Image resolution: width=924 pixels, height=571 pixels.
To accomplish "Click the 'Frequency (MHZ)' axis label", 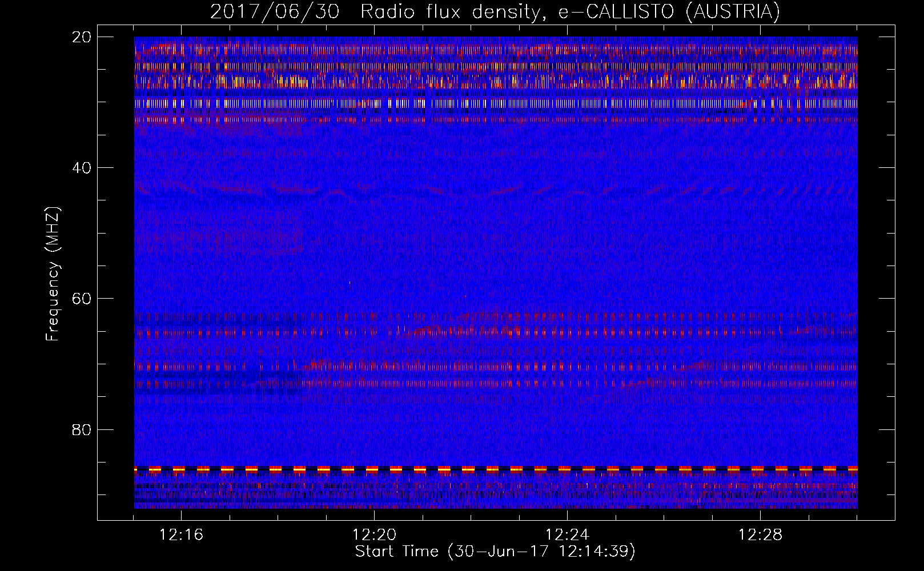I will point(53,274).
